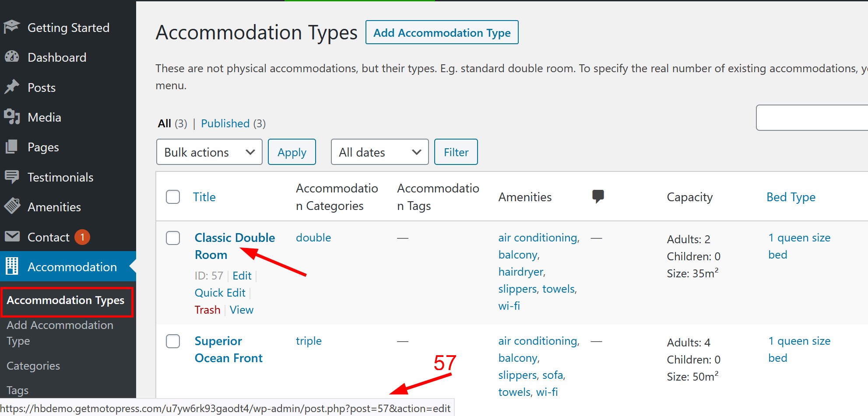Switch to the Published filter view
Viewport: 868px width, 416px height.
(x=225, y=123)
